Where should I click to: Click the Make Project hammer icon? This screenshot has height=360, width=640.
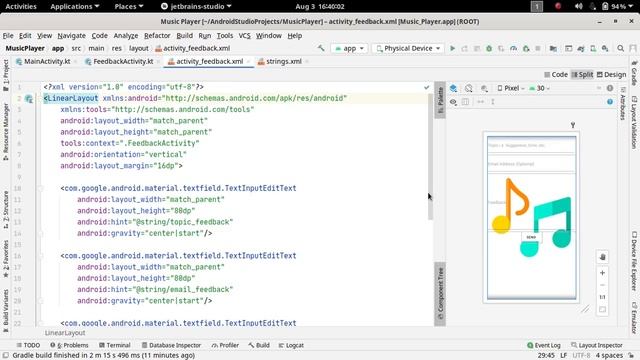321,48
